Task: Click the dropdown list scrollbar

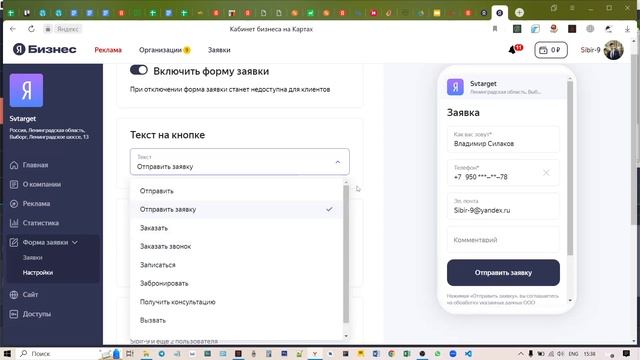Action: click(x=346, y=253)
